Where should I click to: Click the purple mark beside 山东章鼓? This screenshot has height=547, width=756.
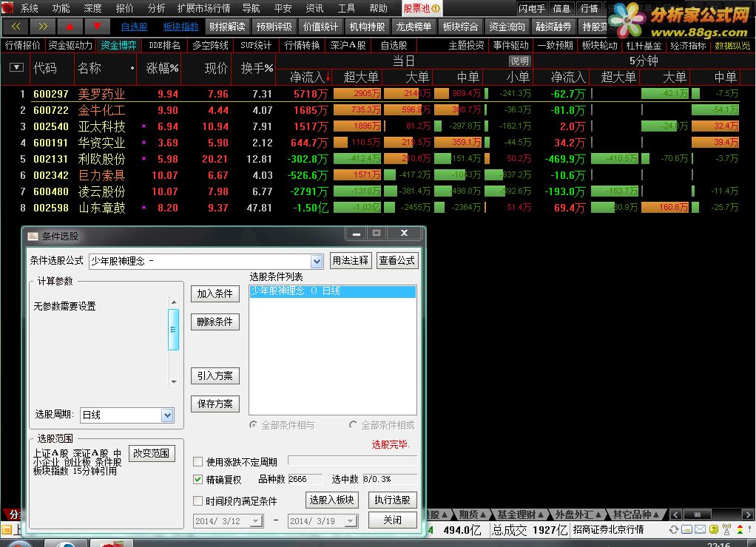(x=144, y=208)
